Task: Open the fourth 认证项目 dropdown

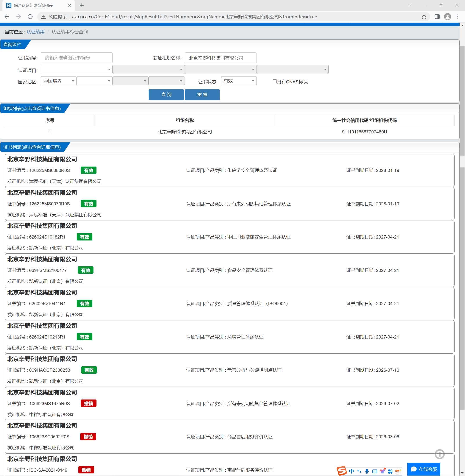Action: [292, 69]
